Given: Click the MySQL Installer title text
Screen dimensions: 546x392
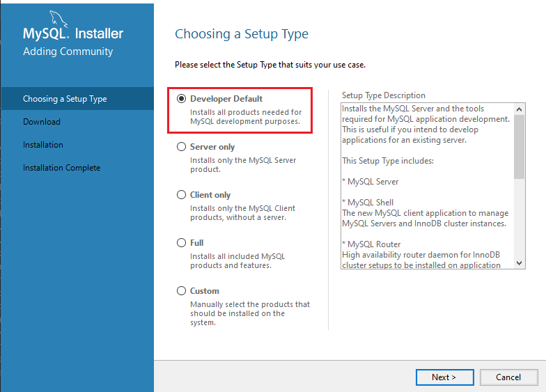Looking at the screenshot, I should (73, 33).
